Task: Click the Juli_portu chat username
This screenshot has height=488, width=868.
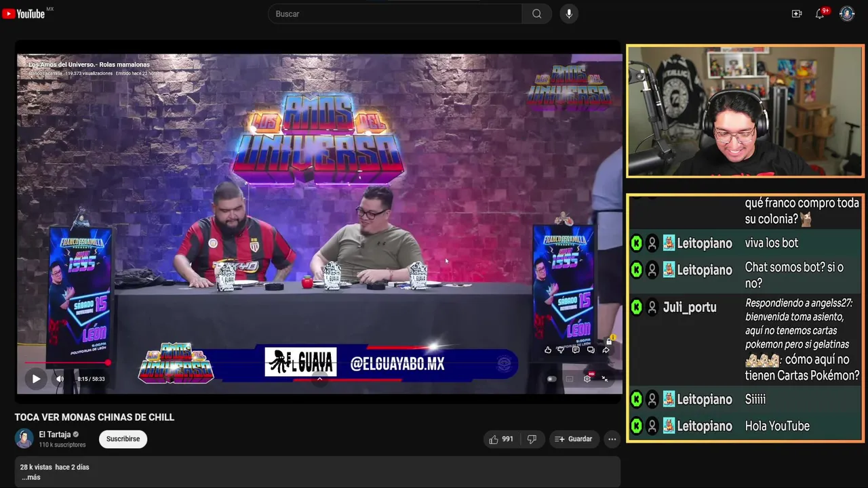Action: (689, 307)
